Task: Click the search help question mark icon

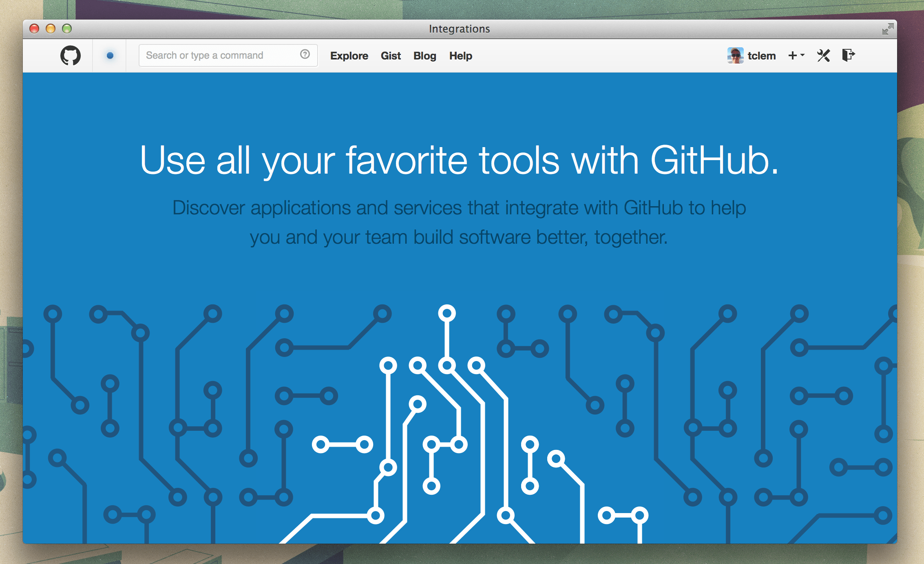Action: coord(305,54)
